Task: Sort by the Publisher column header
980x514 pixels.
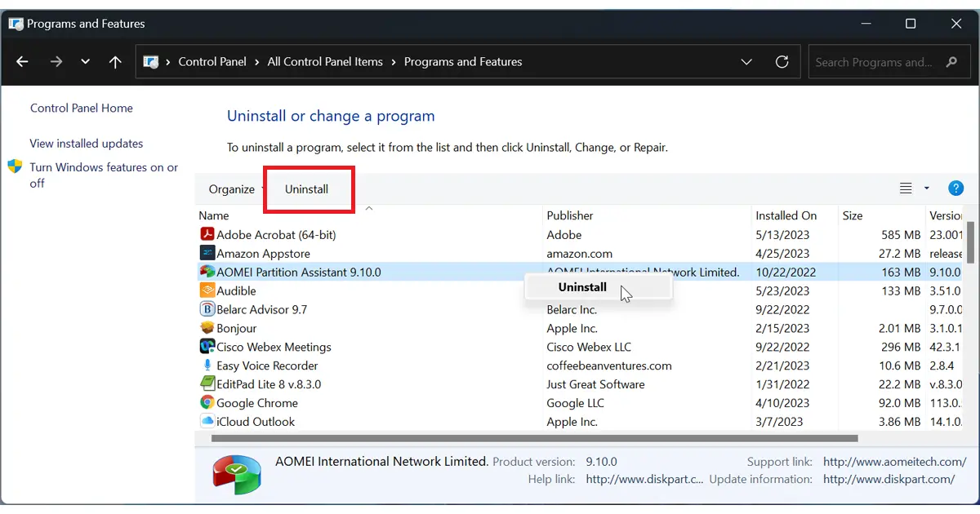Action: click(x=570, y=215)
